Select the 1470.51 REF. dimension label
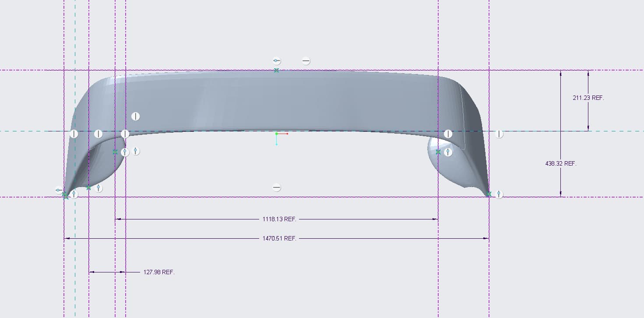 pyautogui.click(x=279, y=238)
